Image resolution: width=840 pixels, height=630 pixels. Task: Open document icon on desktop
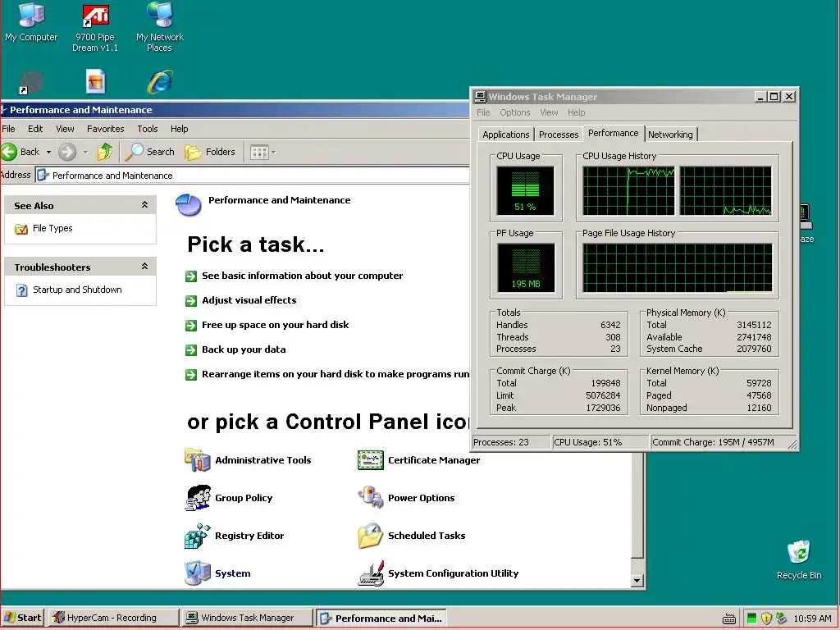[x=95, y=82]
